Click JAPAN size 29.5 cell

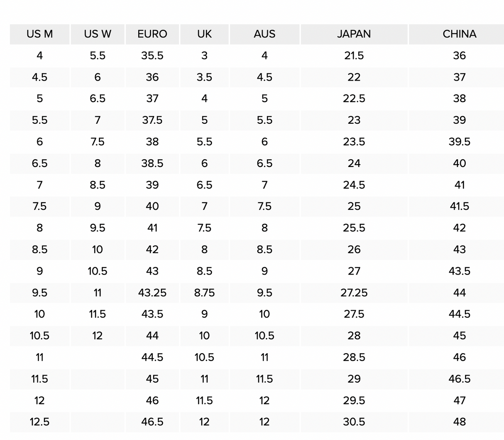pos(354,401)
